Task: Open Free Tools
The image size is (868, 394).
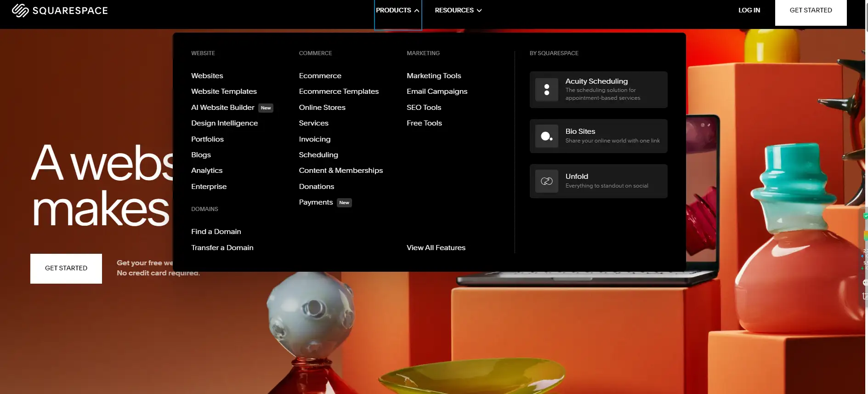Action: coord(424,123)
